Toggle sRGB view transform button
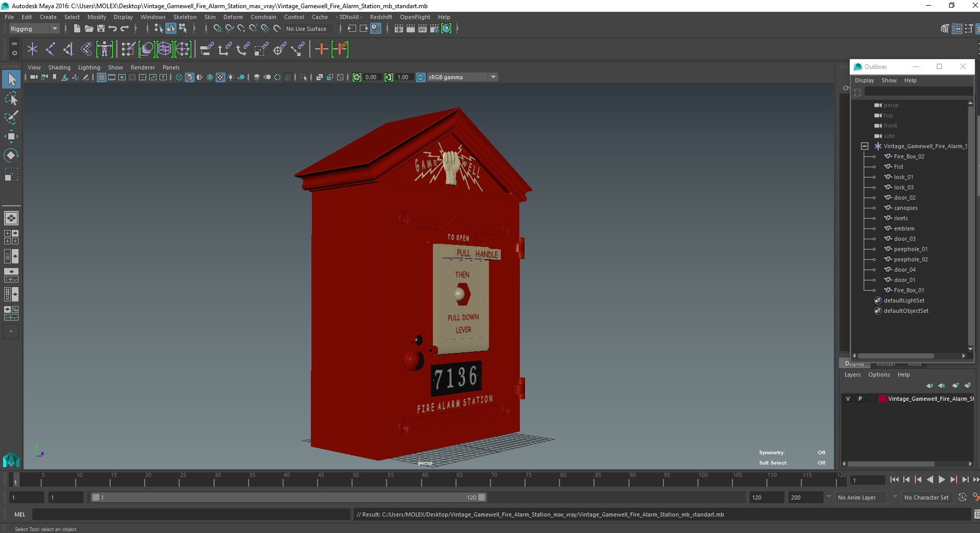The height and width of the screenshot is (533, 980). pyautogui.click(x=421, y=77)
